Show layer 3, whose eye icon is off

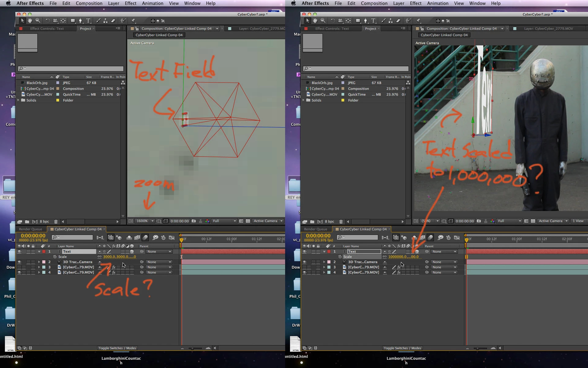coord(19,267)
